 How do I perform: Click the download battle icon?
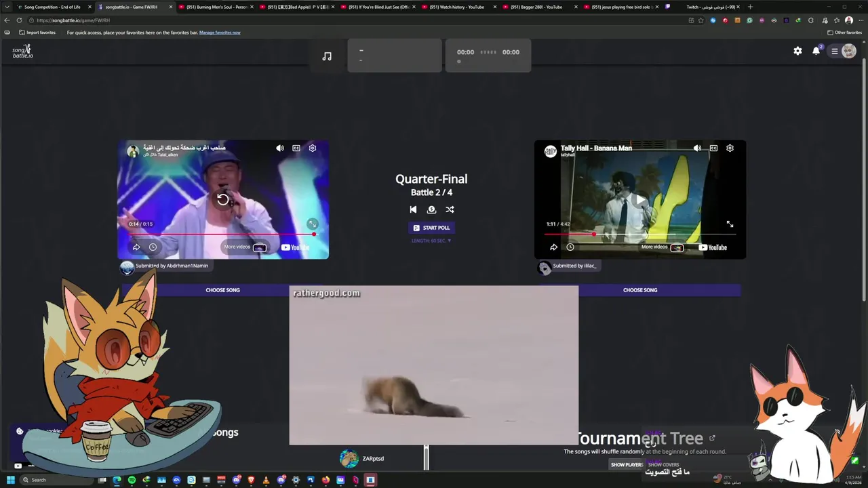pyautogui.click(x=431, y=209)
